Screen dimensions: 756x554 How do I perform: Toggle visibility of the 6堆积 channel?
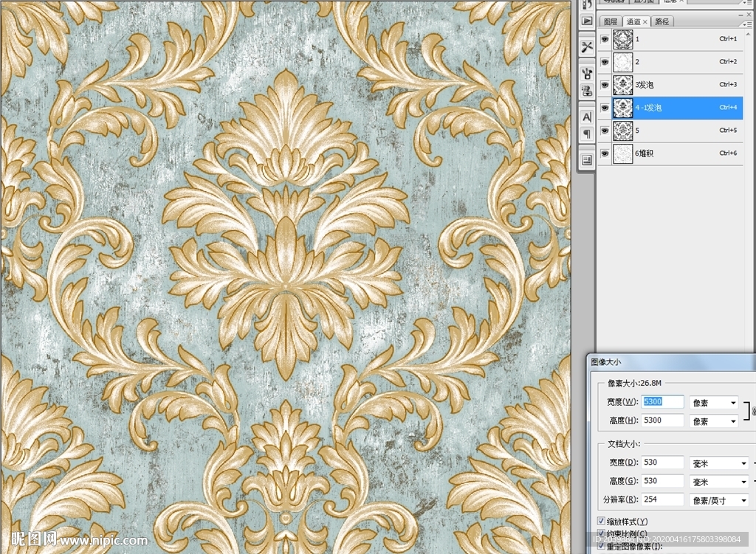coord(605,153)
